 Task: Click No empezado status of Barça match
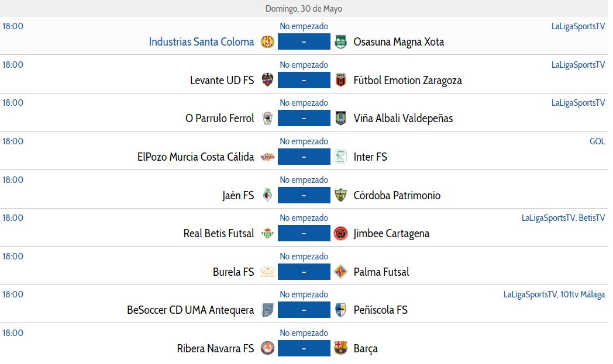pos(304,333)
